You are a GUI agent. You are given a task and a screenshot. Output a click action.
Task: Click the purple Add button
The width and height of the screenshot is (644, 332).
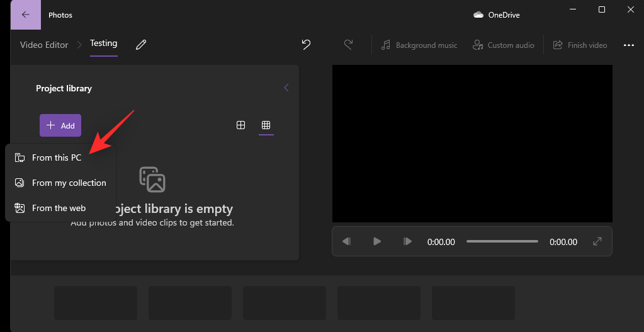pos(60,125)
